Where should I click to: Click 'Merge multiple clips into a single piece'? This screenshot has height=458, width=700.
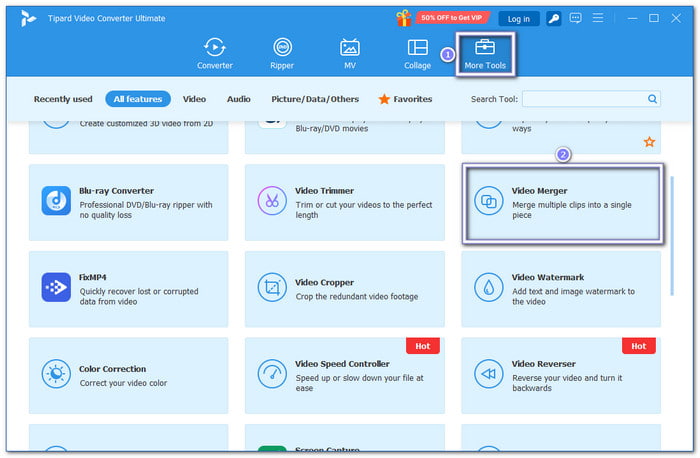[x=571, y=210]
